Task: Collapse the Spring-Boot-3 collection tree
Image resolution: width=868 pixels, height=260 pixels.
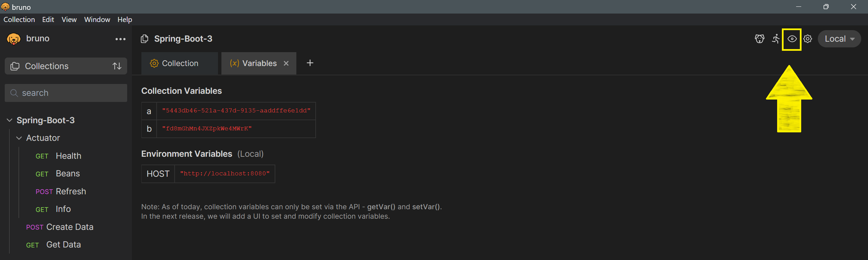Action: point(9,120)
